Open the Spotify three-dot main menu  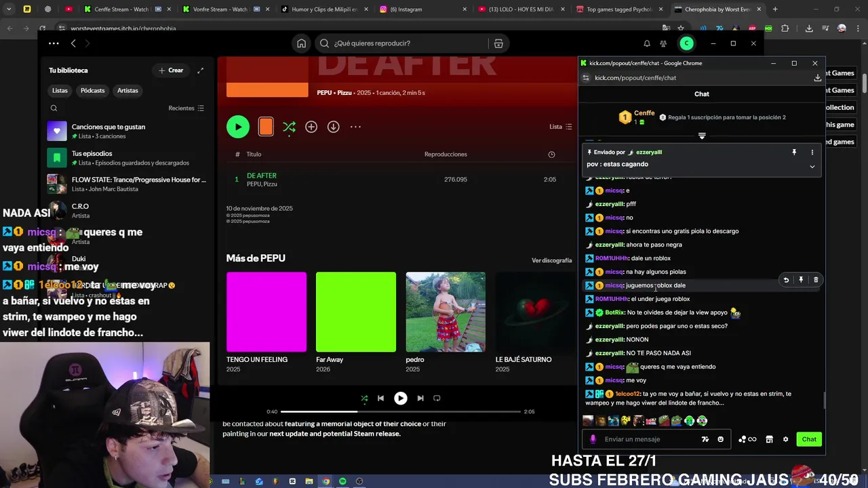tap(54, 43)
